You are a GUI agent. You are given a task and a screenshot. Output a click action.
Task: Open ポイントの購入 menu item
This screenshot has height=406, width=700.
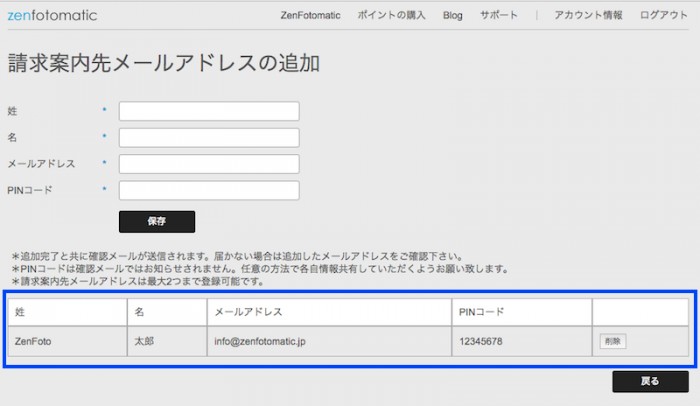point(392,15)
